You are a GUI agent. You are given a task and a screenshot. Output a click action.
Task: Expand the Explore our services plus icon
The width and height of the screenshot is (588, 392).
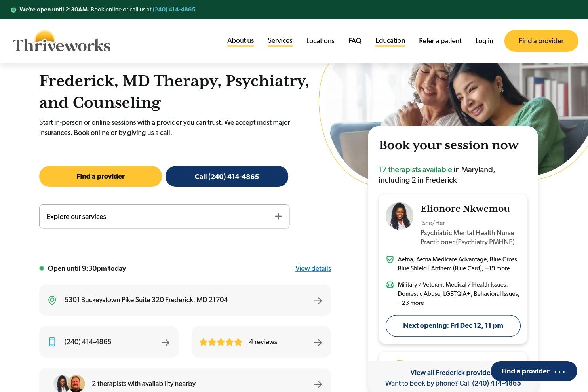(278, 216)
